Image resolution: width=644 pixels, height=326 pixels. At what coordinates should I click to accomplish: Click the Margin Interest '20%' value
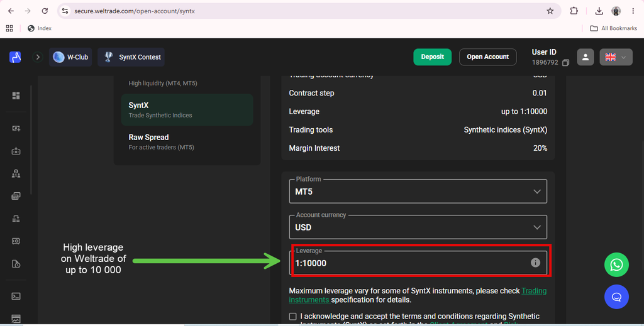click(x=540, y=148)
